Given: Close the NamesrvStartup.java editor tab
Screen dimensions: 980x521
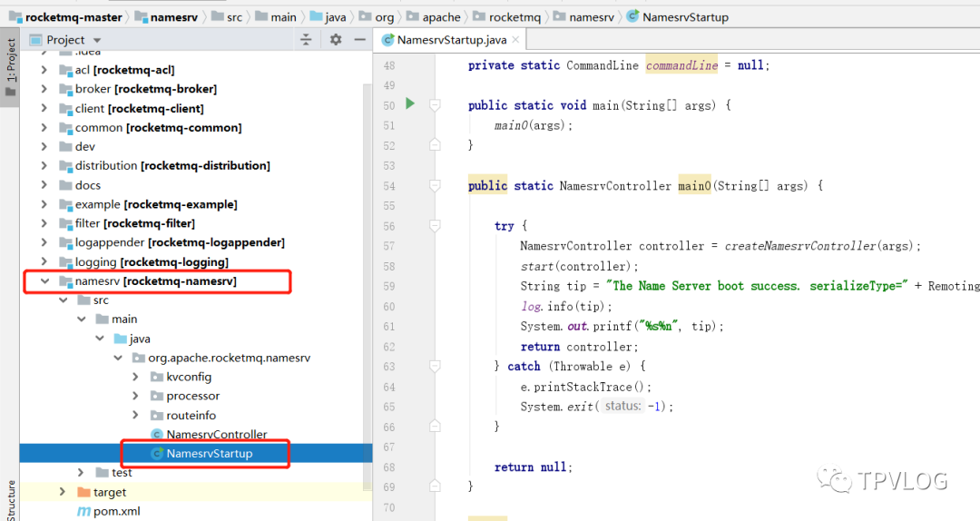Looking at the screenshot, I should pos(515,39).
